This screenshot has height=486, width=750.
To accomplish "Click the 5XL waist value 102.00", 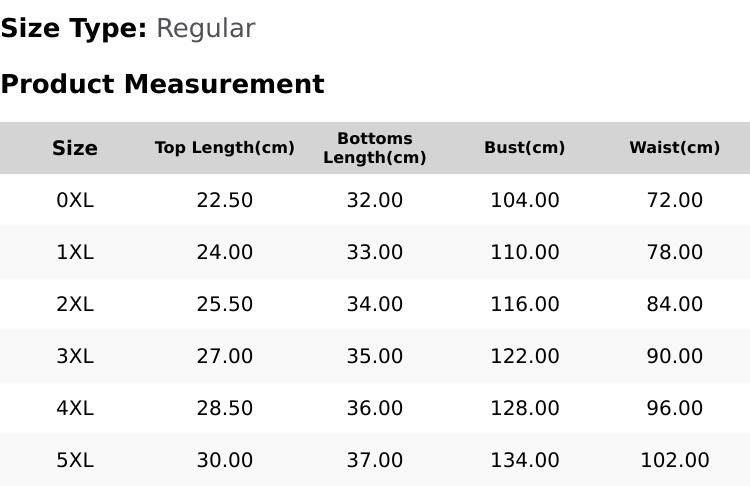I will (x=674, y=460).
